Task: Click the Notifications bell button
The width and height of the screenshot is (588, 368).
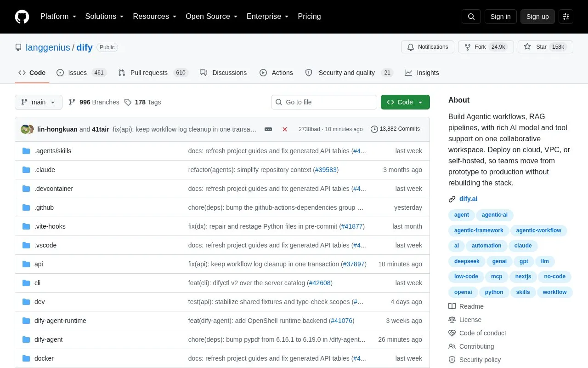Action: [428, 47]
